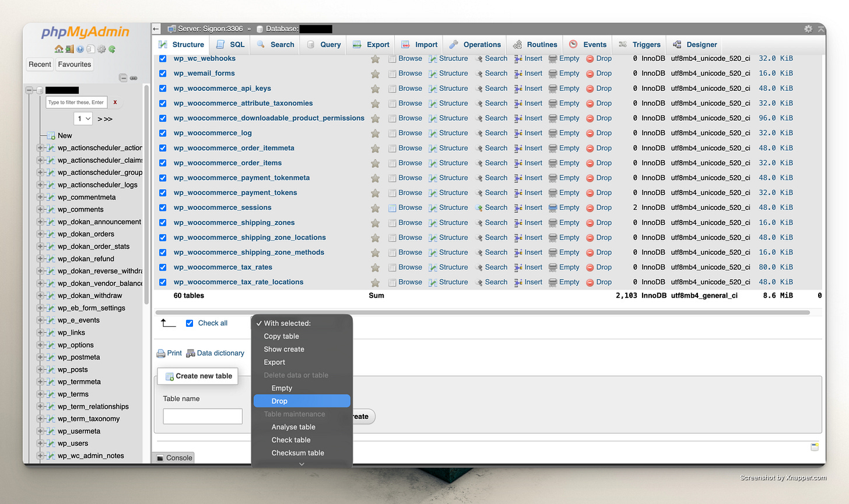Switch to the Export tab
The width and height of the screenshot is (849, 504).
(371, 44)
